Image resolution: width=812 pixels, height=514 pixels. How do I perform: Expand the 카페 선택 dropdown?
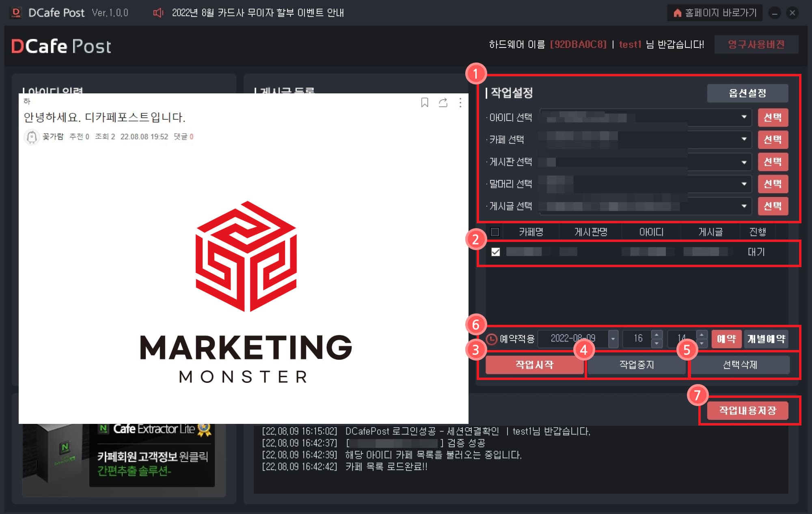744,139
